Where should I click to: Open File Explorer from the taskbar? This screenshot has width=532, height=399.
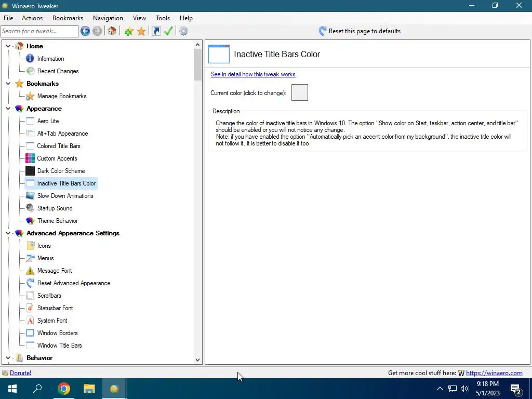tap(89, 389)
